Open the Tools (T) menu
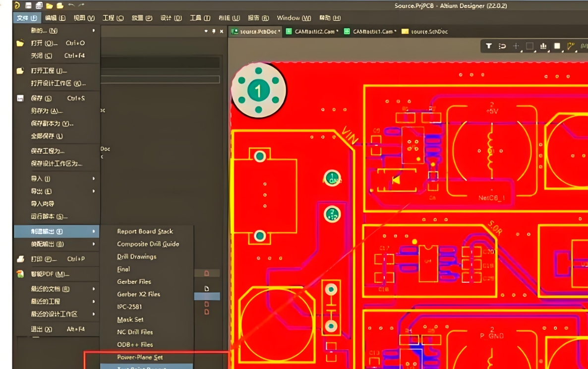This screenshot has height=369, width=588. (x=200, y=18)
